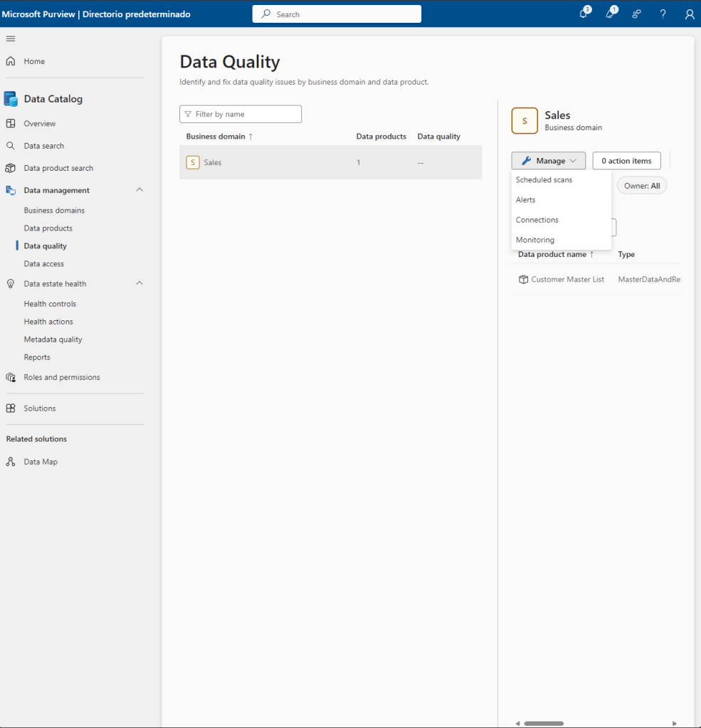Open the user account profile icon
This screenshot has width=701, height=728.
pos(689,14)
